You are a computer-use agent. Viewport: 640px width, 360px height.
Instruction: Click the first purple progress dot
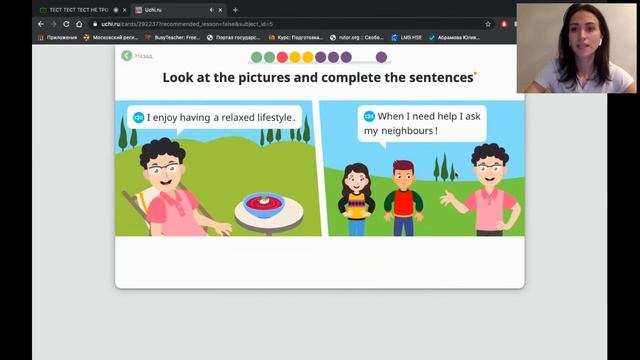(320, 57)
